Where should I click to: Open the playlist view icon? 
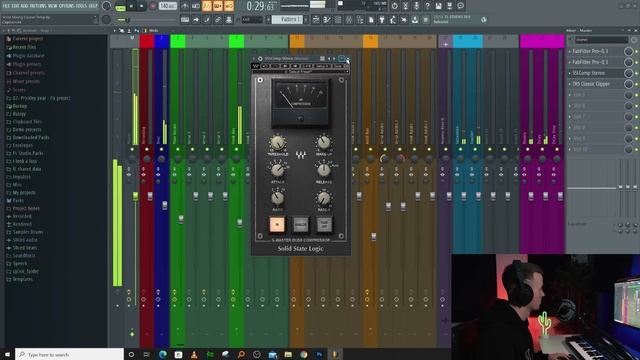click(316, 20)
